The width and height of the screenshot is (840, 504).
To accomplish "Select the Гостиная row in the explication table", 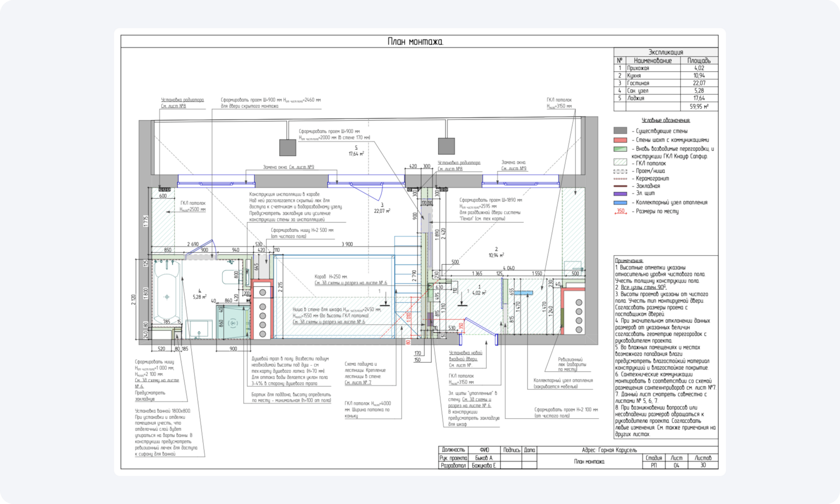I will coord(665,83).
